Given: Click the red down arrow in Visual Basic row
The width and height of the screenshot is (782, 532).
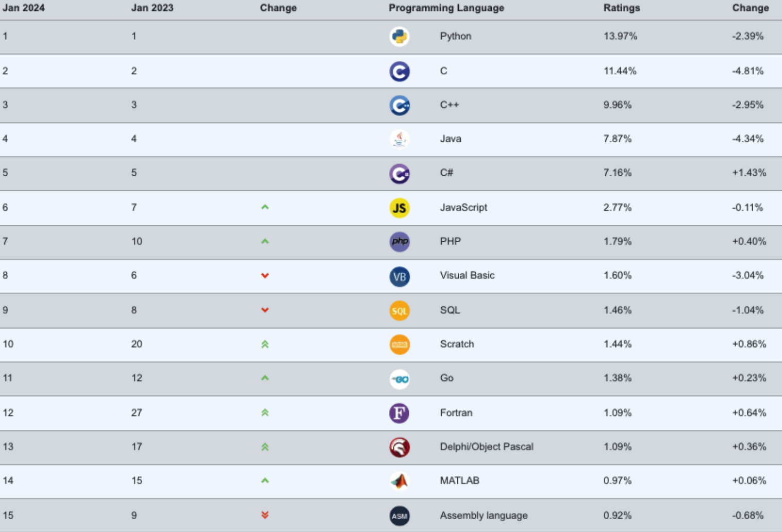Looking at the screenshot, I should pyautogui.click(x=265, y=276).
